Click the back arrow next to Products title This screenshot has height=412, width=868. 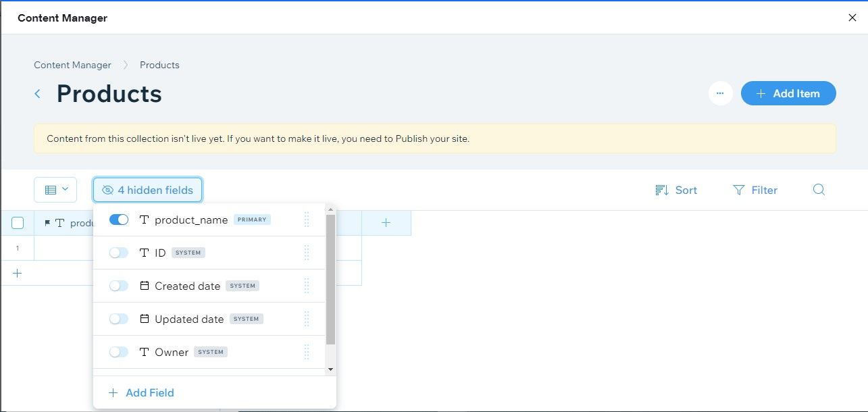tap(37, 94)
